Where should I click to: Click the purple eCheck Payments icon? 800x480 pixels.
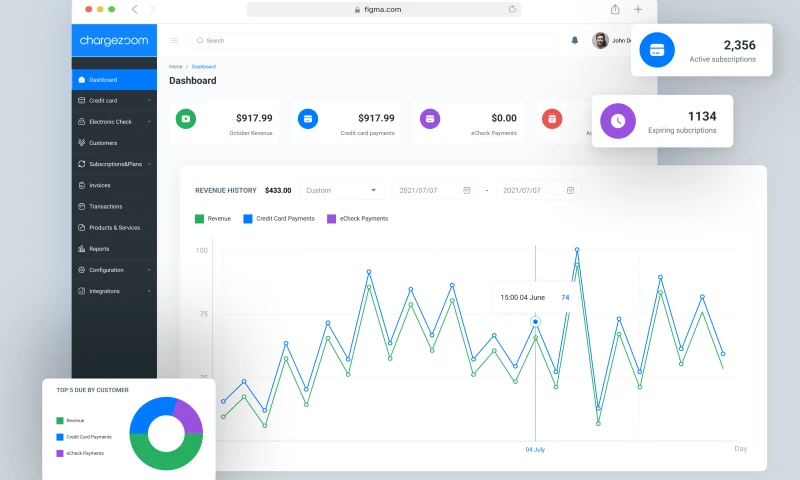click(430, 119)
